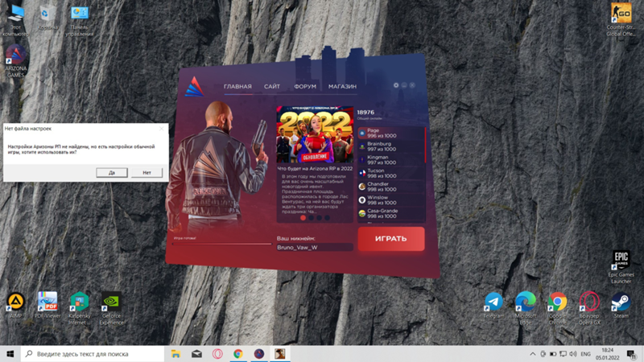The width and height of the screenshot is (644, 362).
Task: Open Этот компьютер desktop icon
Action: pos(15,21)
